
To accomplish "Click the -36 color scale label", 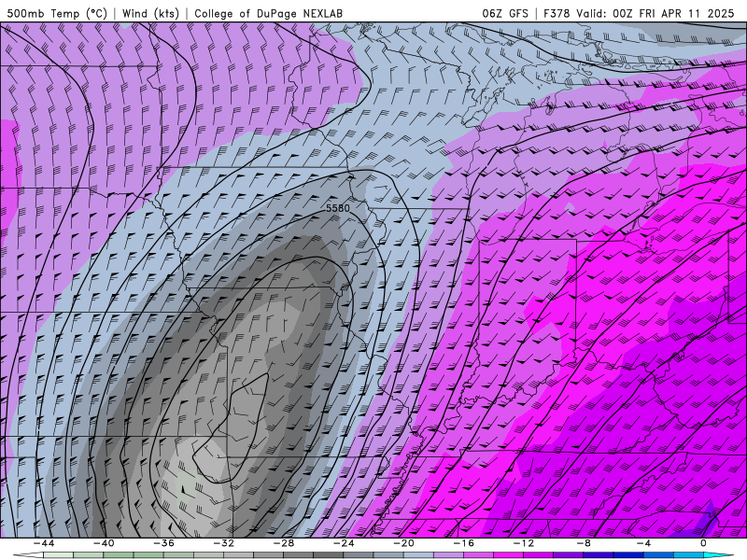I will coord(164,543).
